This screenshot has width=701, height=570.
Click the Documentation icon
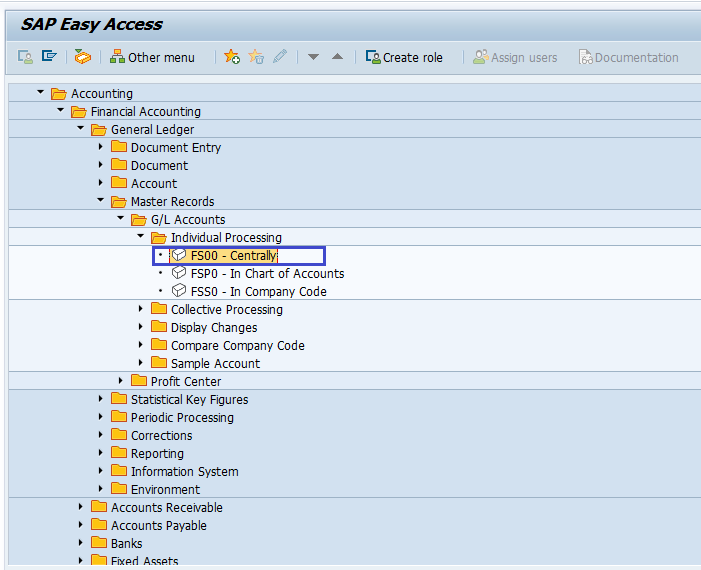pos(586,57)
